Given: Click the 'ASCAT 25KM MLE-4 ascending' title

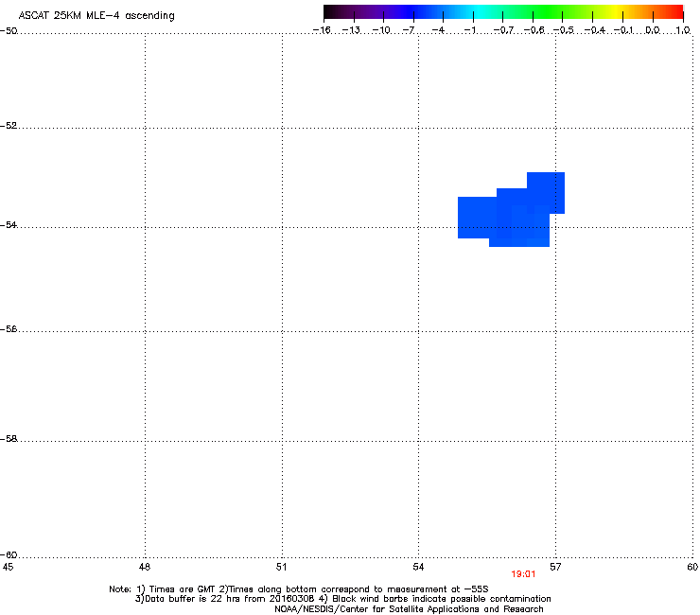Looking at the screenshot, I should (x=96, y=16).
